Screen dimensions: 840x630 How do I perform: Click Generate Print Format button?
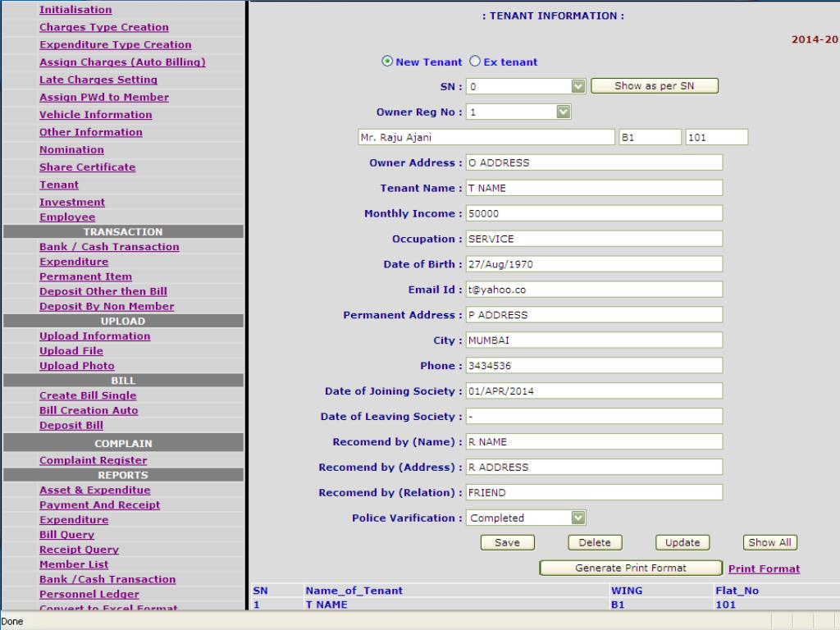[631, 568]
